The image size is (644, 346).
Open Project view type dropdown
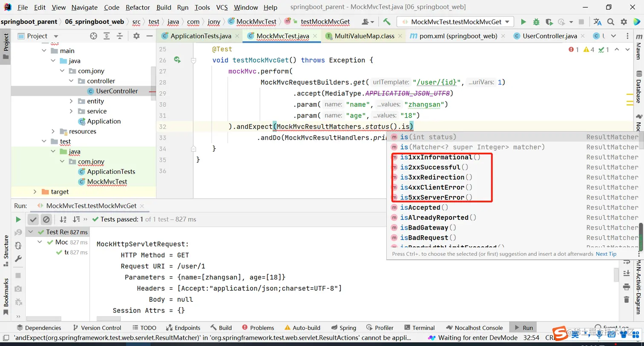tap(56, 36)
